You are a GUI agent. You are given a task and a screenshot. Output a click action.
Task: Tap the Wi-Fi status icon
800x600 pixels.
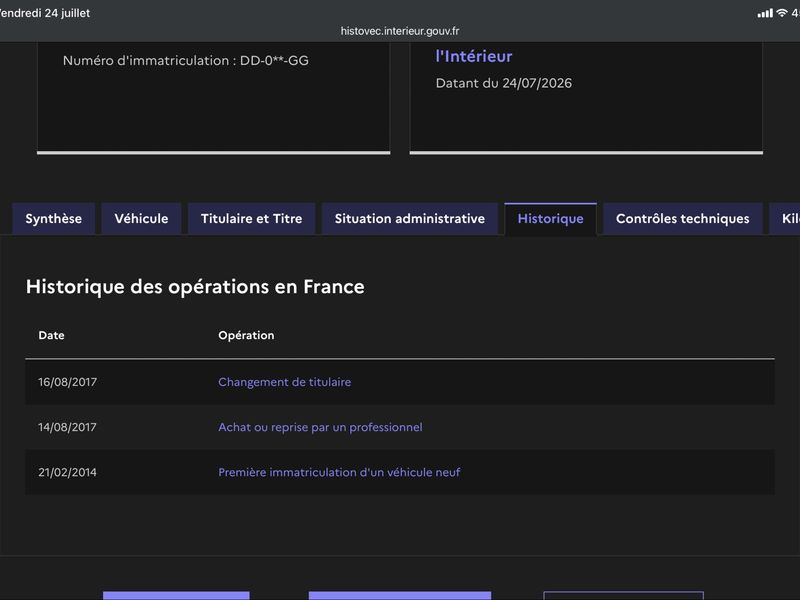(x=782, y=13)
